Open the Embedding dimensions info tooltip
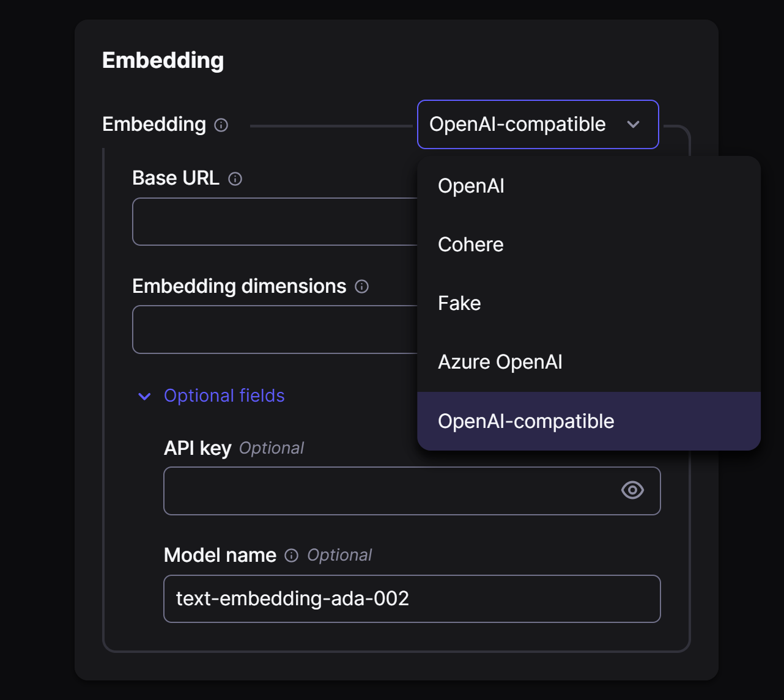The width and height of the screenshot is (784, 700). tap(361, 287)
